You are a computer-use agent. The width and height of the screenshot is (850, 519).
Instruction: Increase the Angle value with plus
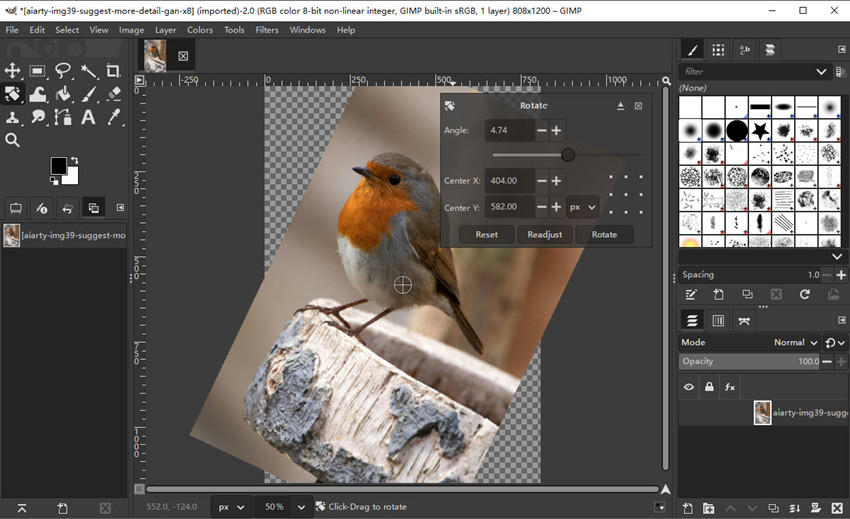click(x=556, y=130)
